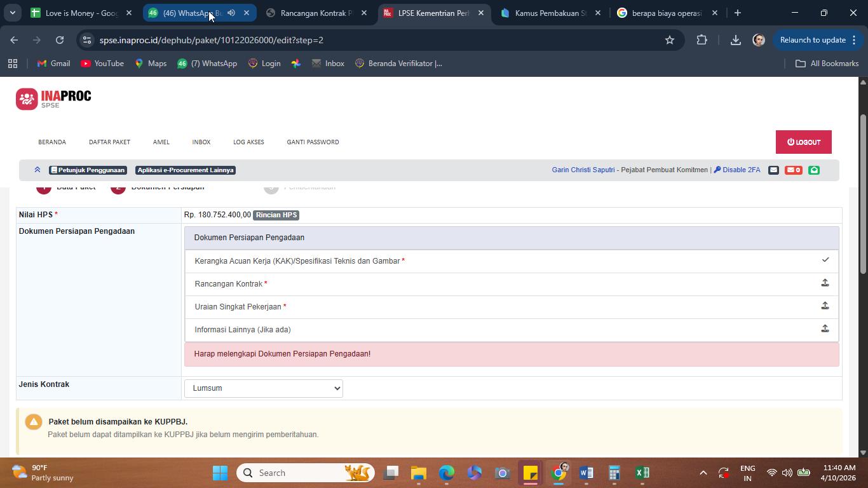Click the Rincian HPS button
Screen dimensions: 868x488
(276, 215)
